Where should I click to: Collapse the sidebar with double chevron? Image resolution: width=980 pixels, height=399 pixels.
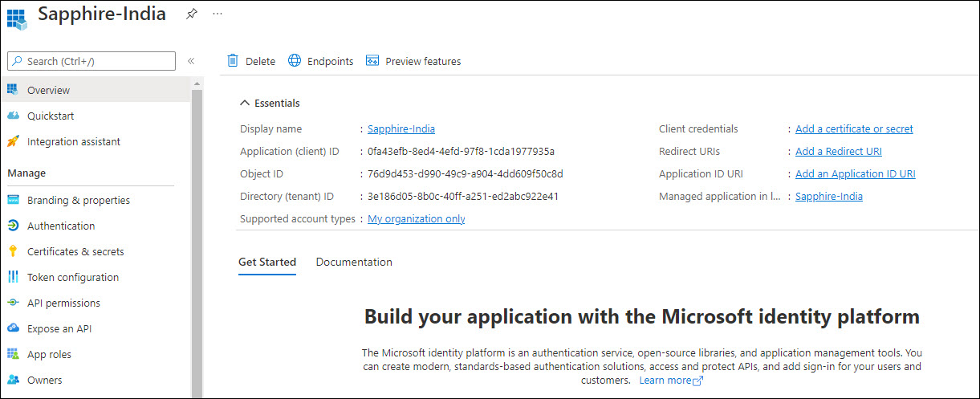(x=191, y=61)
